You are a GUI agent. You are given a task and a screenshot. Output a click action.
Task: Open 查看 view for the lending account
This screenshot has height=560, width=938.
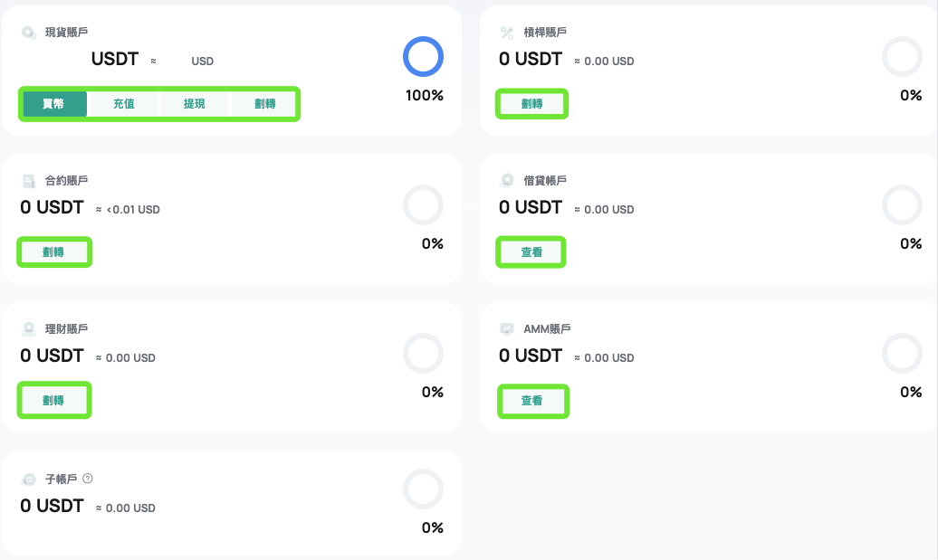(x=531, y=252)
